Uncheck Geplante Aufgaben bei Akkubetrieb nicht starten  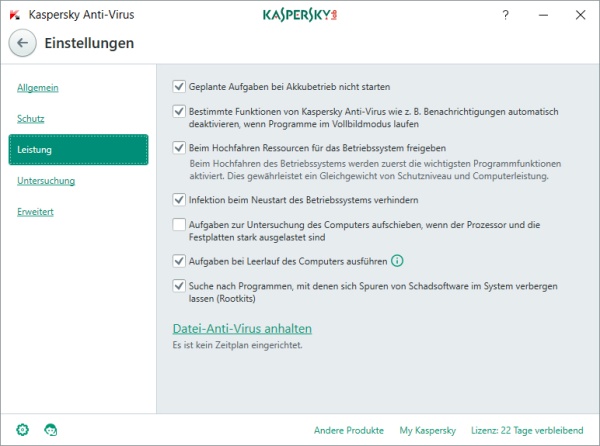pos(179,86)
